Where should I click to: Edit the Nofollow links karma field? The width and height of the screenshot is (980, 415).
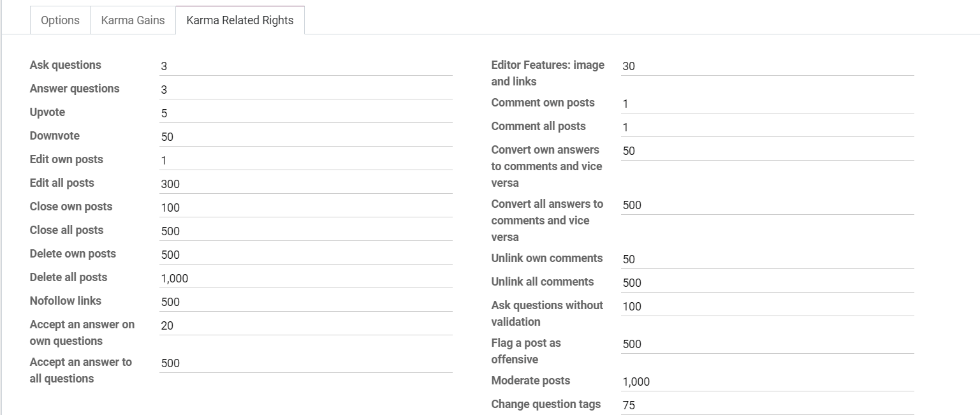306,302
